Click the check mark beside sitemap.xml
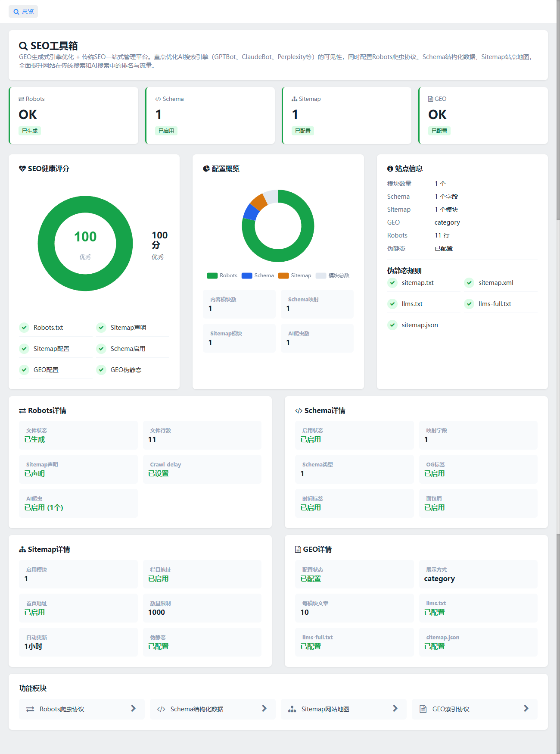 click(x=470, y=283)
